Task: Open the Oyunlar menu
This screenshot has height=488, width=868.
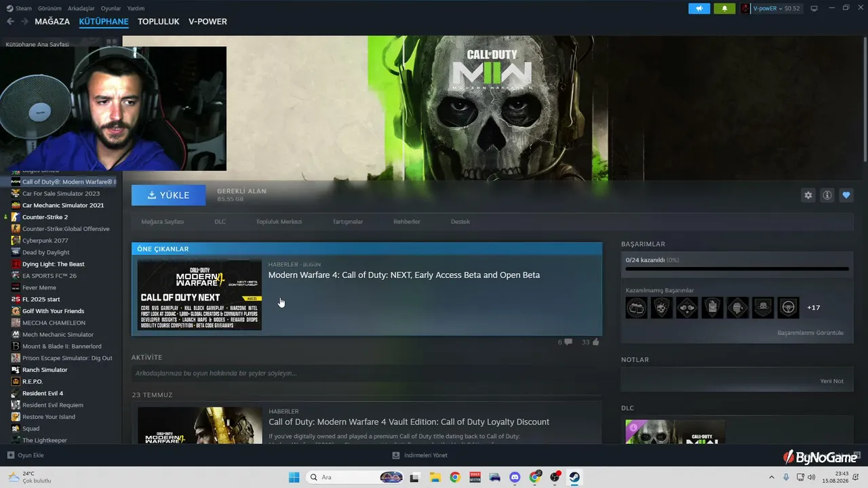Action: pos(111,8)
